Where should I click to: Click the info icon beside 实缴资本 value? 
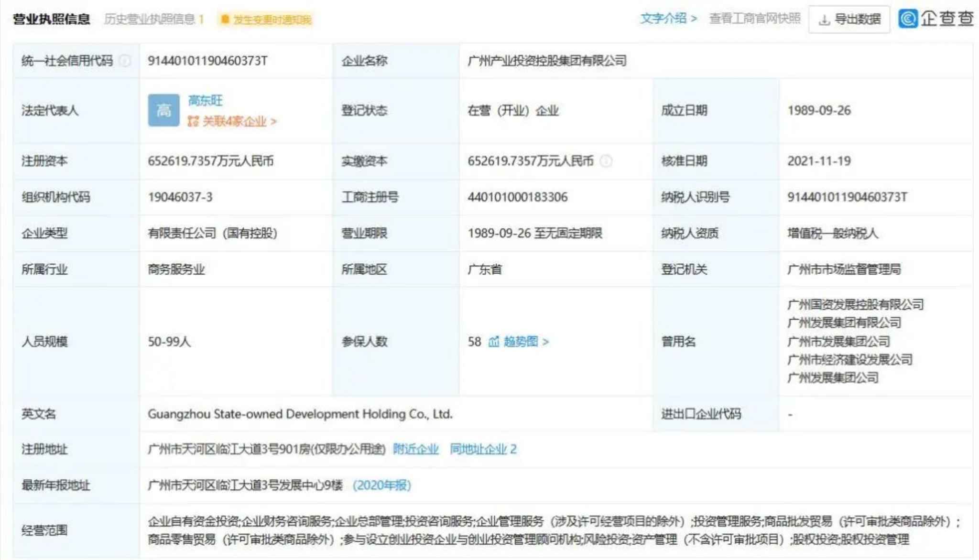[x=606, y=161]
